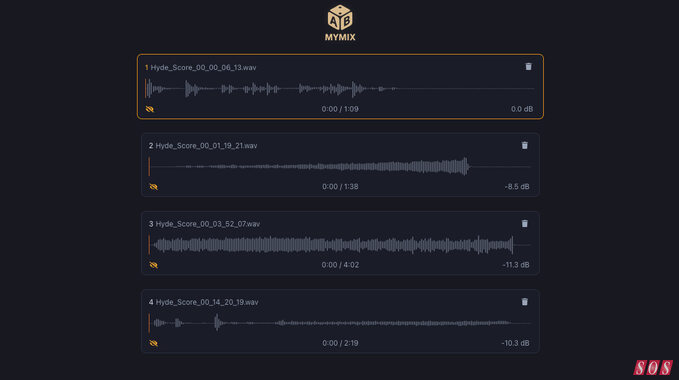The image size is (679, 380).
Task: Toggle hidden-eye icon on track 4
Action: [154, 343]
